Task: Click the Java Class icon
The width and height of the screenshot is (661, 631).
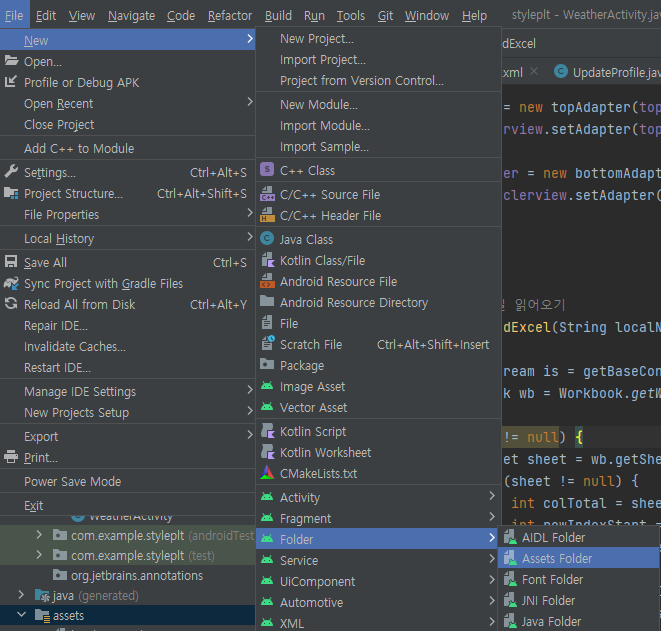Action: tap(267, 239)
